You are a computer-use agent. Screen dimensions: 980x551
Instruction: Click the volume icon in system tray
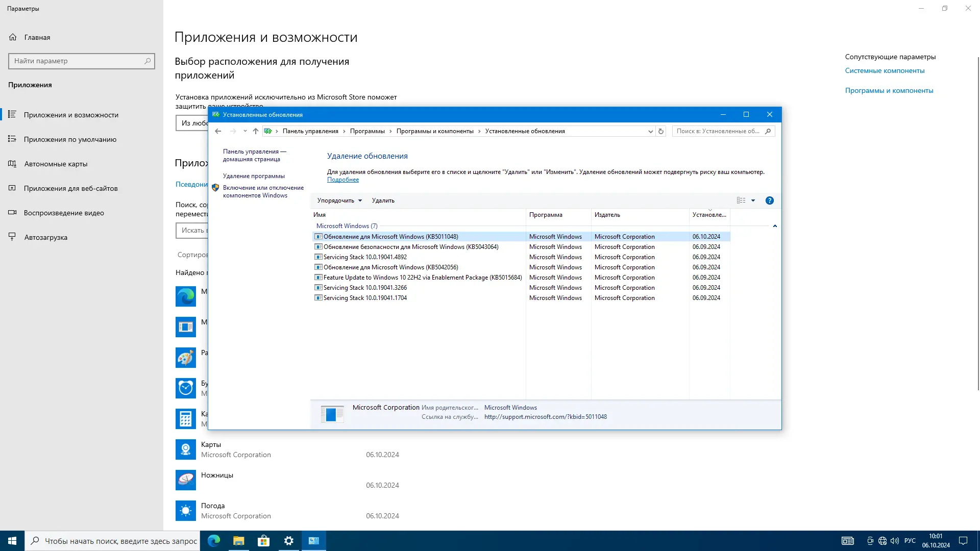tap(895, 541)
